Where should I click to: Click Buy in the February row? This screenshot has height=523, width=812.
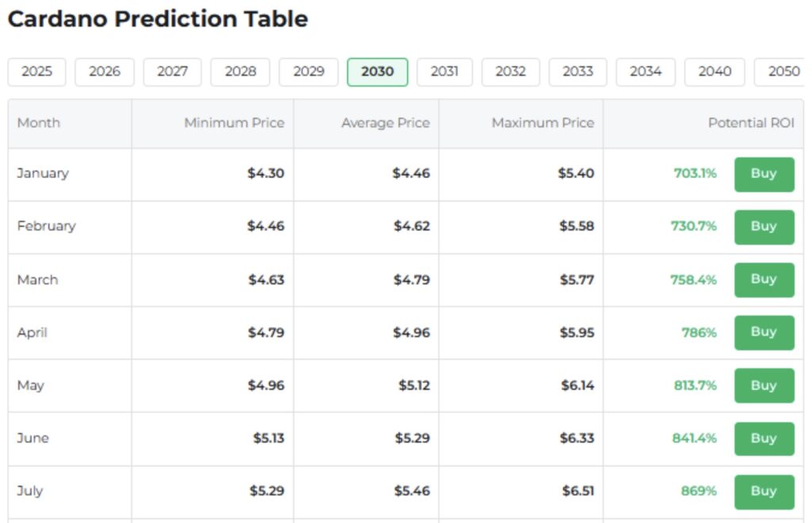coord(764,227)
